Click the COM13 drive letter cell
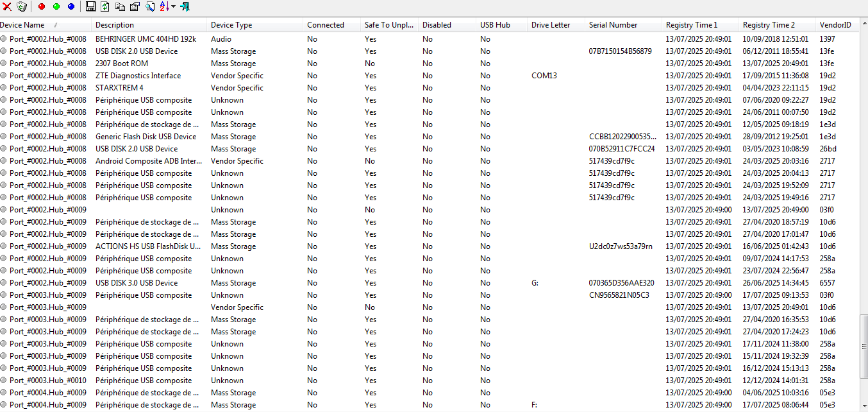The width and height of the screenshot is (868, 412). tap(544, 75)
